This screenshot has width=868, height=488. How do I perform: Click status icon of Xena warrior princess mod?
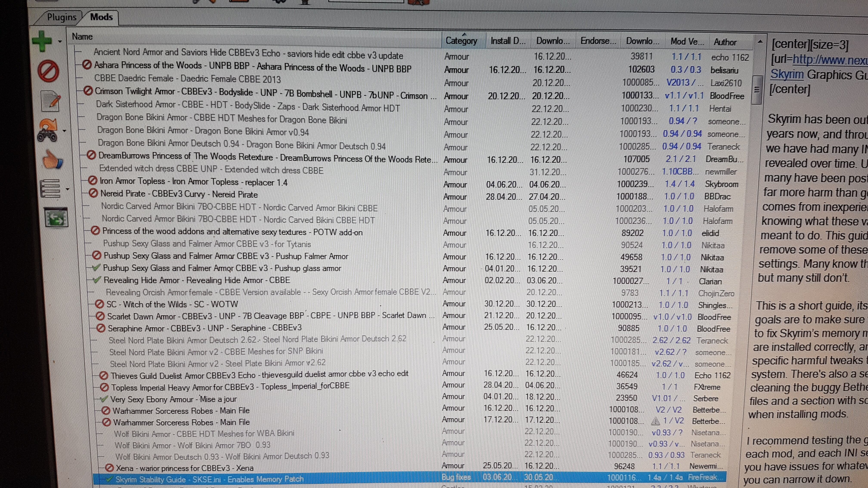point(109,468)
